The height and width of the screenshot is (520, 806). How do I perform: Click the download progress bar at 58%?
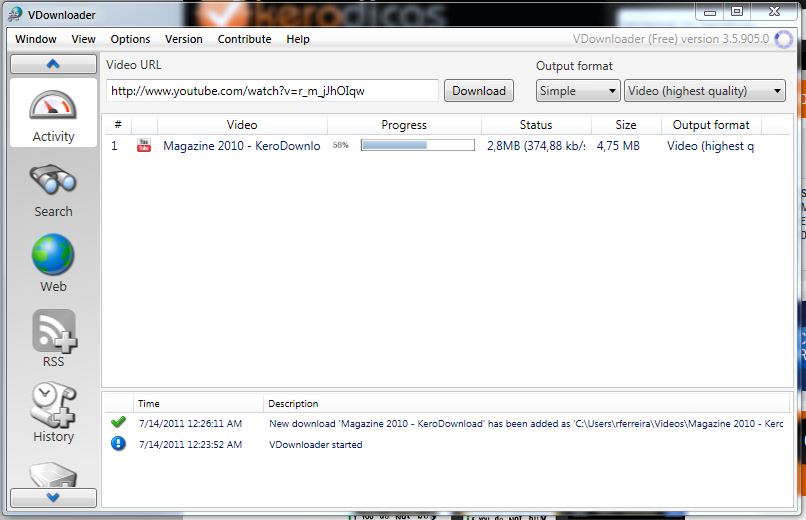click(417, 145)
